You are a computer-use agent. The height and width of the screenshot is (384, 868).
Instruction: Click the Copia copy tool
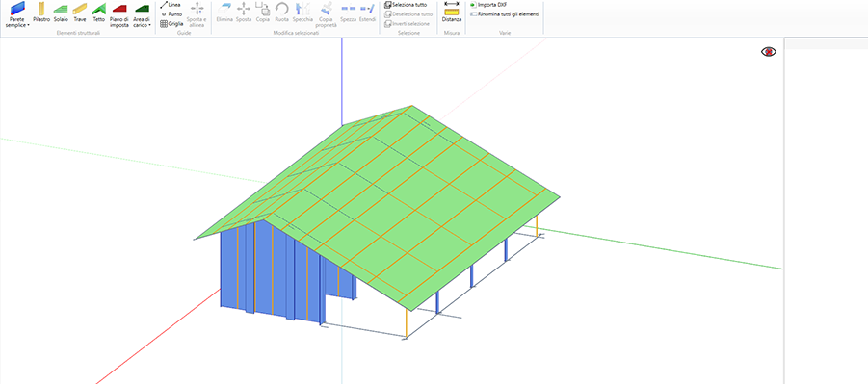[262, 13]
